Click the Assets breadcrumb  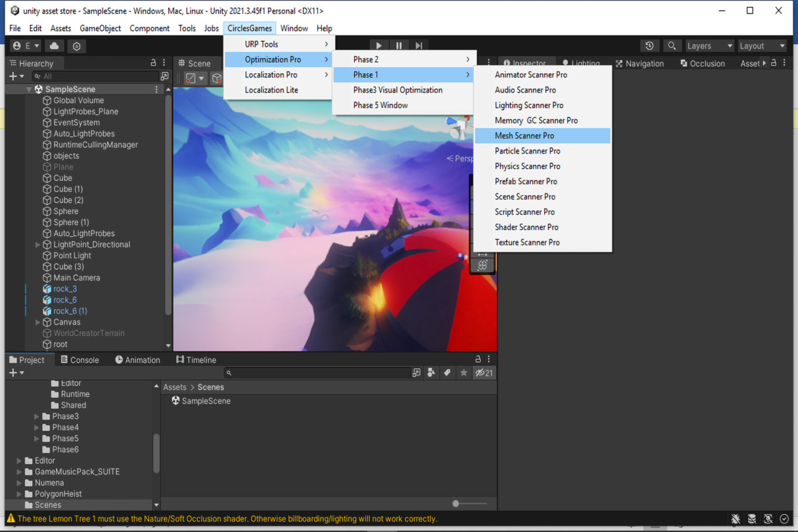click(175, 387)
